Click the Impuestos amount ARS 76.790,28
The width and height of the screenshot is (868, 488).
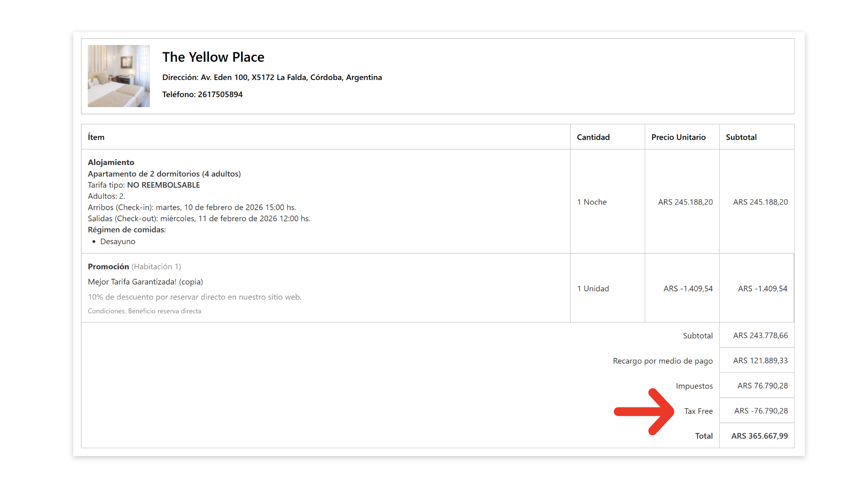coord(762,386)
